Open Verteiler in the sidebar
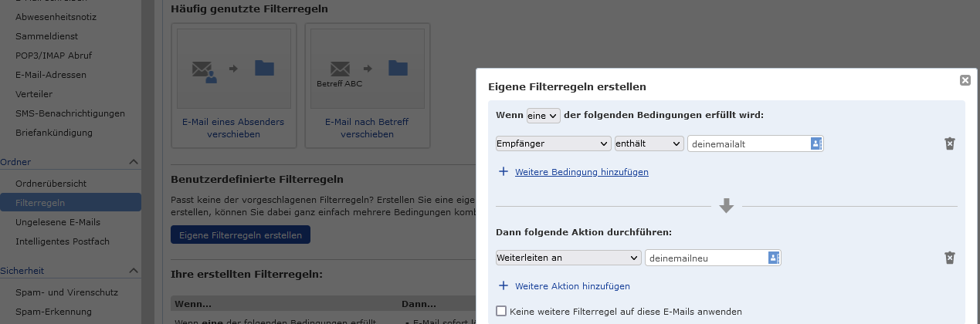Viewport: 980px width, 324px height. [x=34, y=94]
